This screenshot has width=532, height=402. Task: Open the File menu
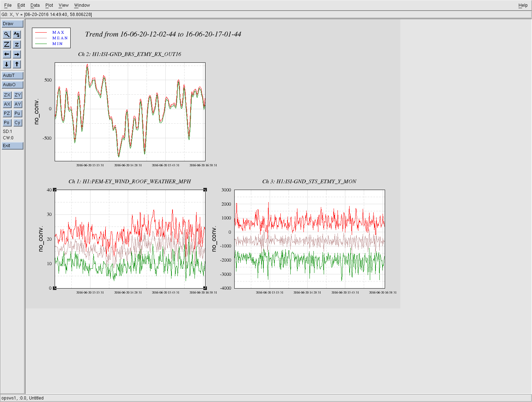tap(8, 5)
